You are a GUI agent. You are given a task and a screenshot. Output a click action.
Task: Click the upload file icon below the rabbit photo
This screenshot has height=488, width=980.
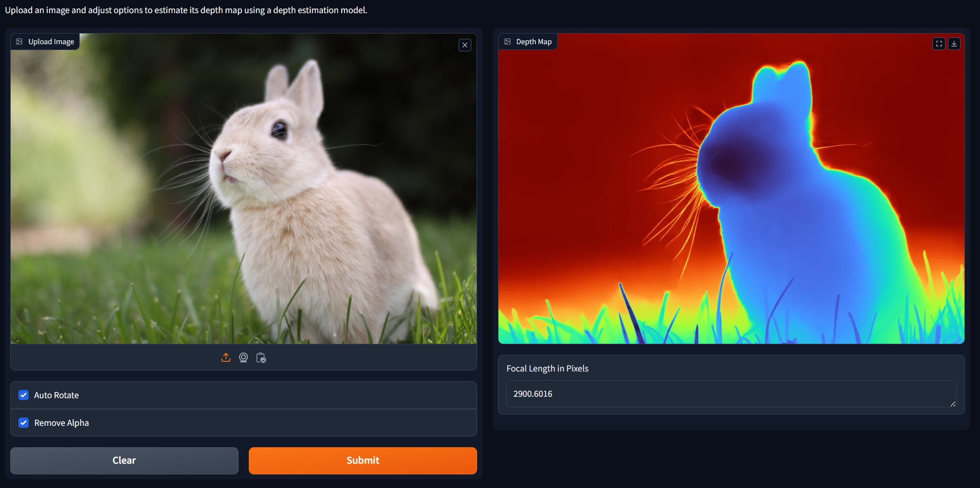click(226, 358)
